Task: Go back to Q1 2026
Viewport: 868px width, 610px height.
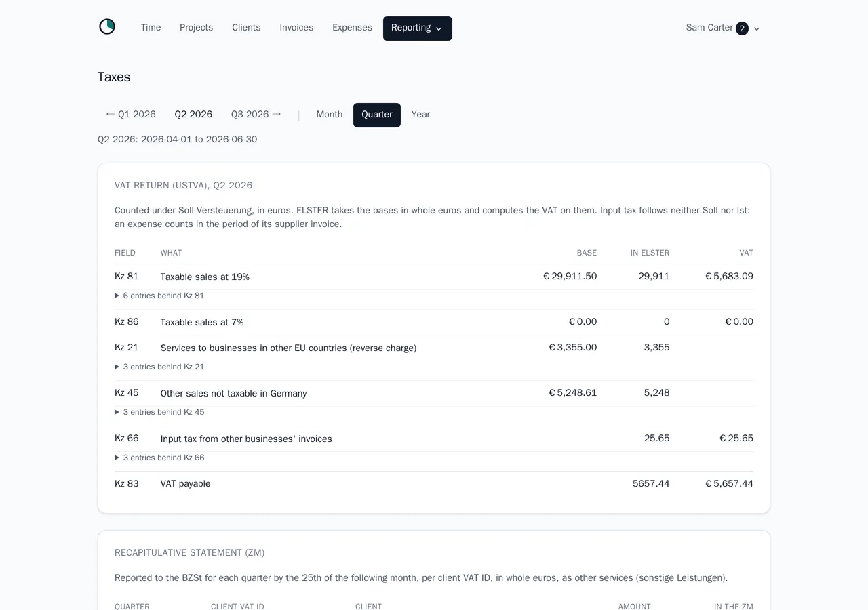Action: (x=130, y=115)
